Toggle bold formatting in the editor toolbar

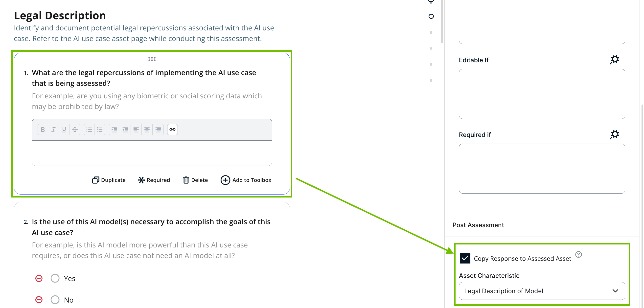[x=43, y=129]
